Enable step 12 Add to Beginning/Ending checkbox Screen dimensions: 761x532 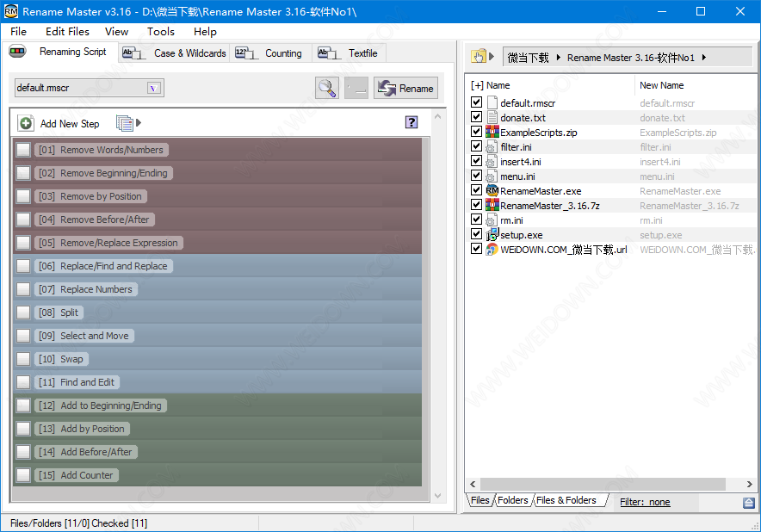(x=23, y=405)
